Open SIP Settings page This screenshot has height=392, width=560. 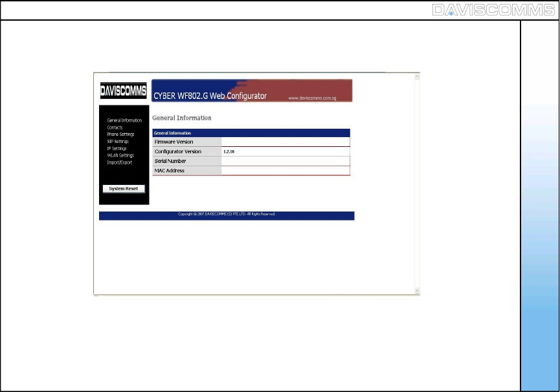click(118, 142)
